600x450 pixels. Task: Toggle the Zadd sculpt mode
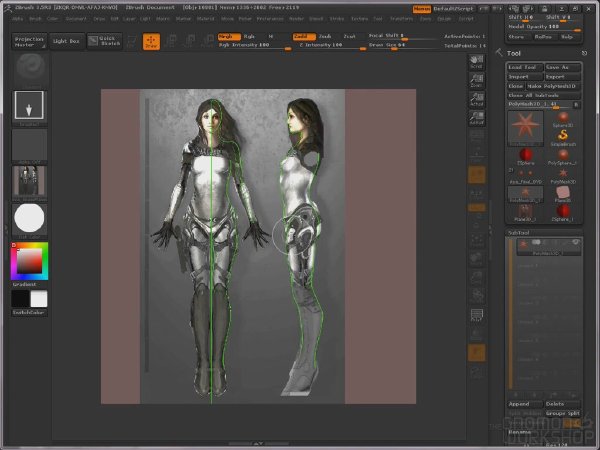[304, 36]
